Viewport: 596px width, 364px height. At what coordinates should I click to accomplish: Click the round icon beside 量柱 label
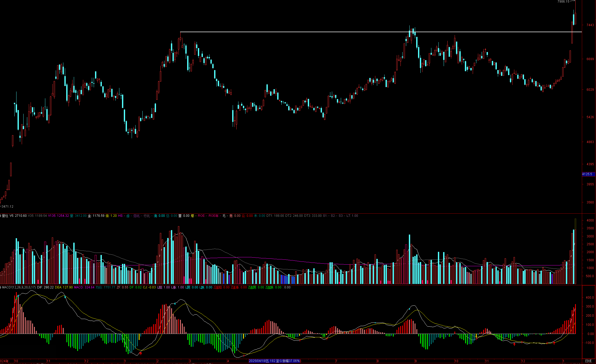[1, 216]
